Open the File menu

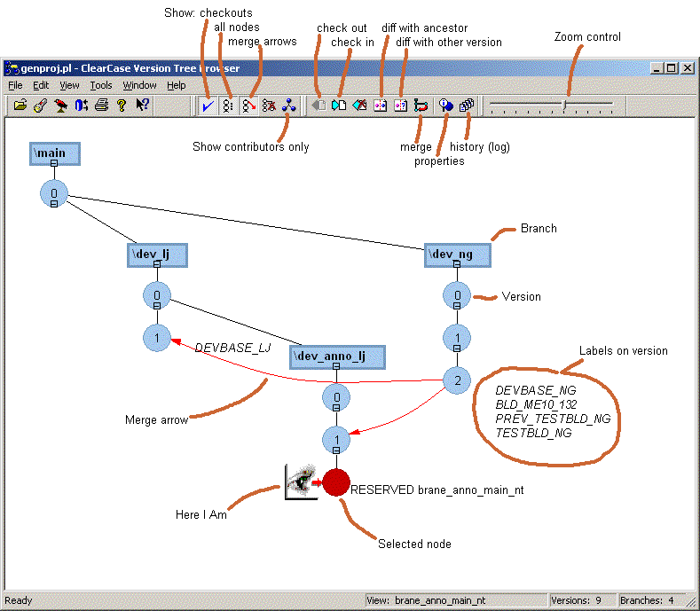click(x=15, y=85)
